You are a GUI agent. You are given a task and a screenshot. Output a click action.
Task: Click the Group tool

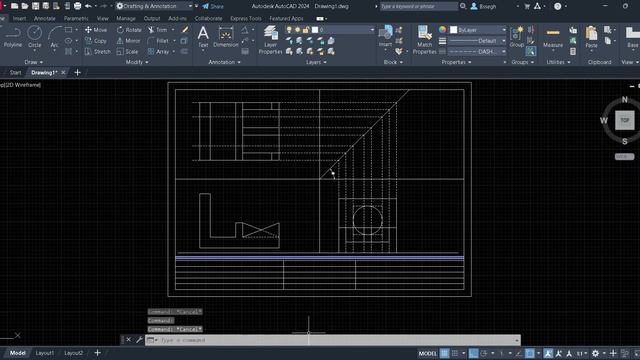pyautogui.click(x=517, y=37)
